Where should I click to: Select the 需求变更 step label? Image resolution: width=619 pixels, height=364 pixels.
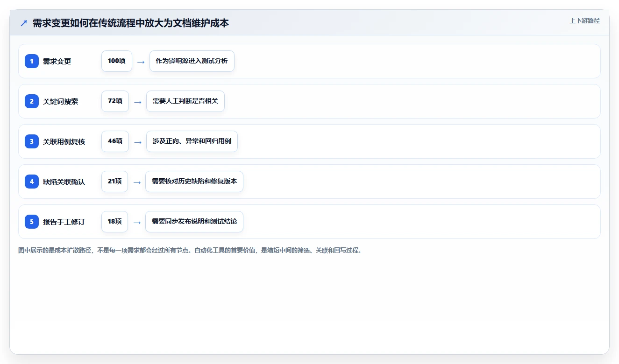click(x=57, y=61)
